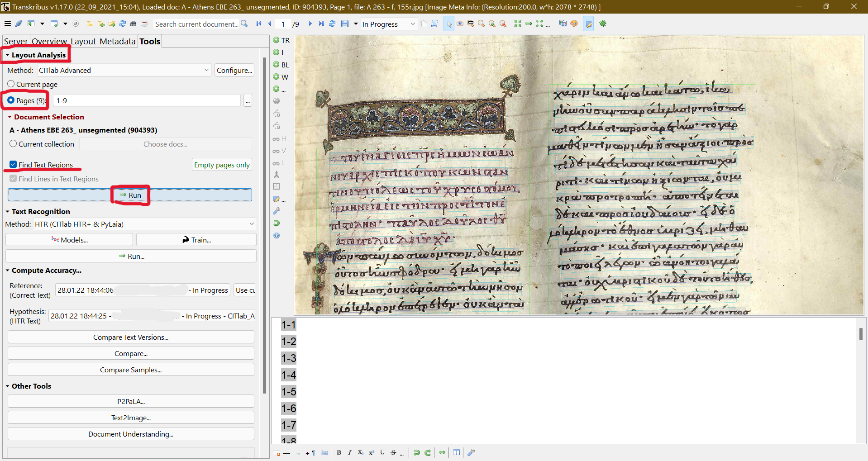Click the save disk icon
868x461 pixels.
(345, 24)
